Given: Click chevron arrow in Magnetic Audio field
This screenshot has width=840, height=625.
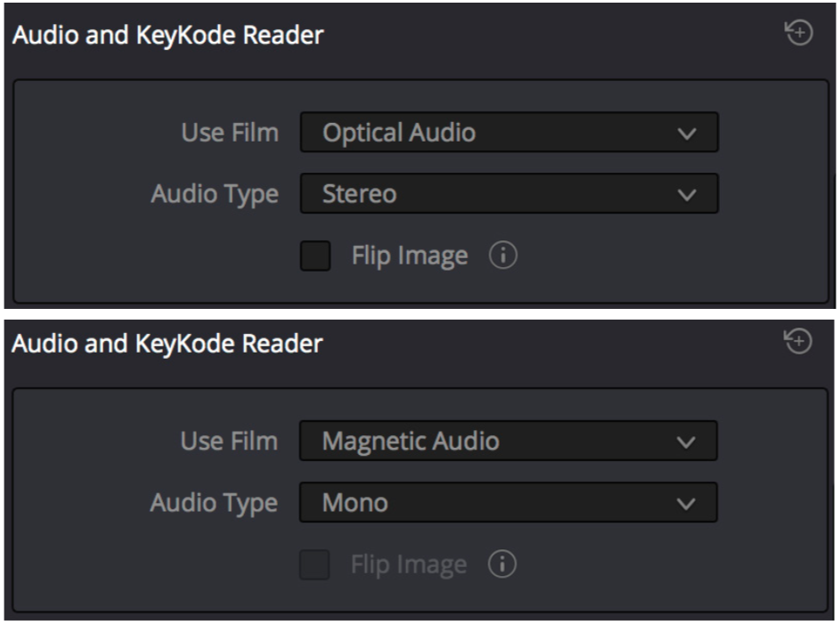Looking at the screenshot, I should point(686,442).
